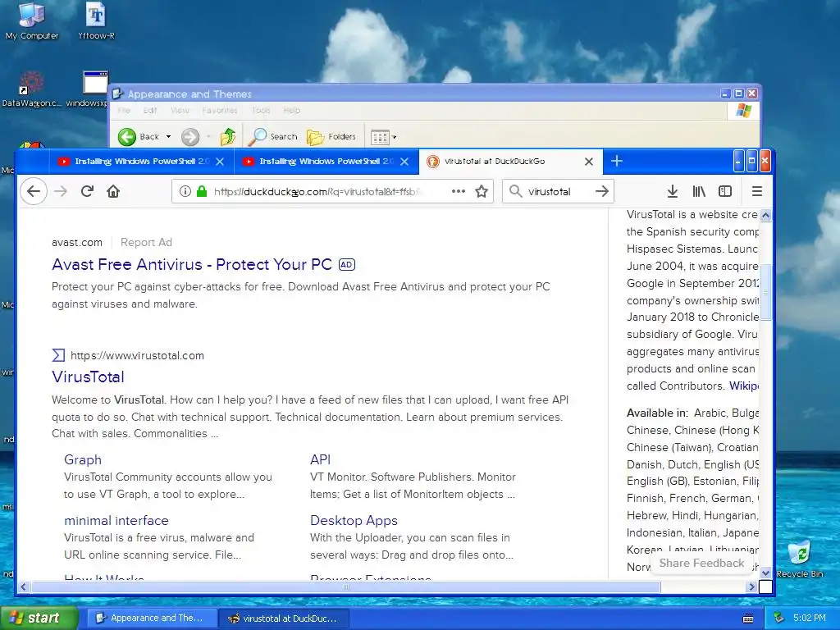Open Back history dropdown arrow
The height and width of the screenshot is (630, 840).
(x=168, y=137)
